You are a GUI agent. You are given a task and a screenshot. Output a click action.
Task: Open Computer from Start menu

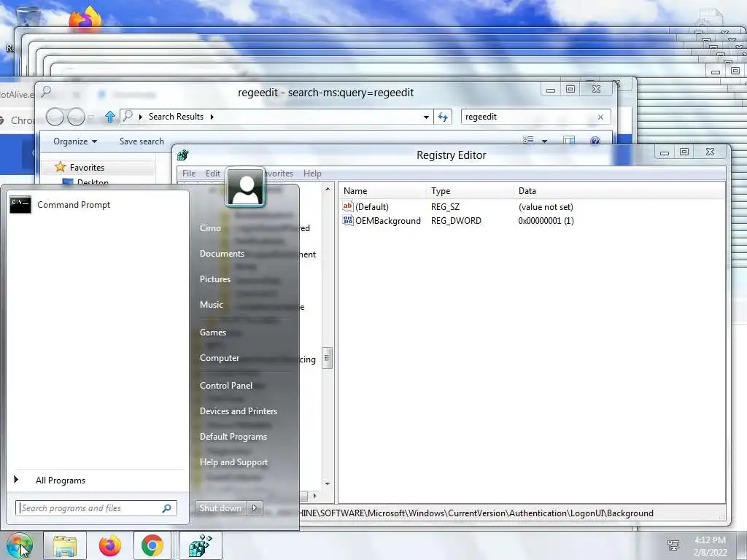[x=219, y=358]
